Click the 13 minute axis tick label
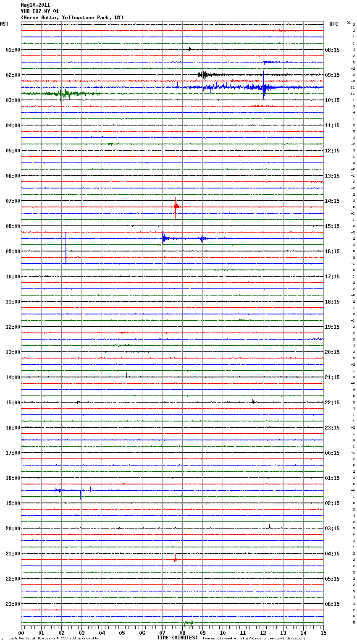This screenshot has height=644, width=357. pyautogui.click(x=283, y=633)
